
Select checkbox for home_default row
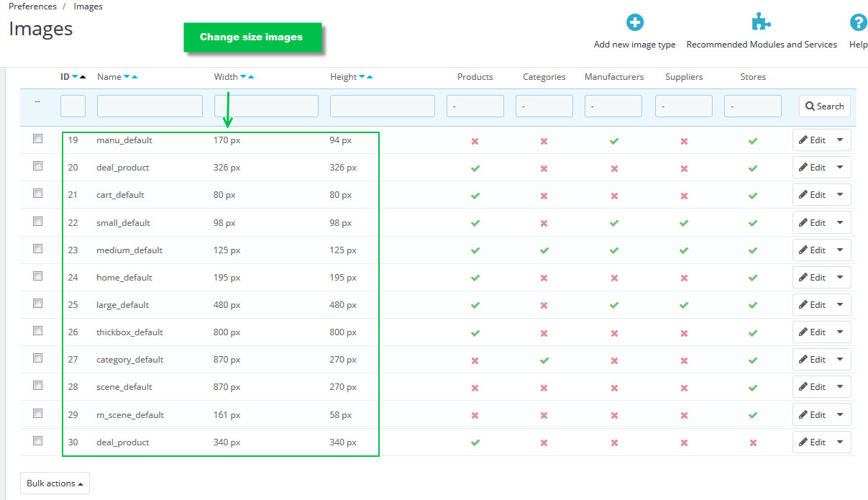point(37,276)
